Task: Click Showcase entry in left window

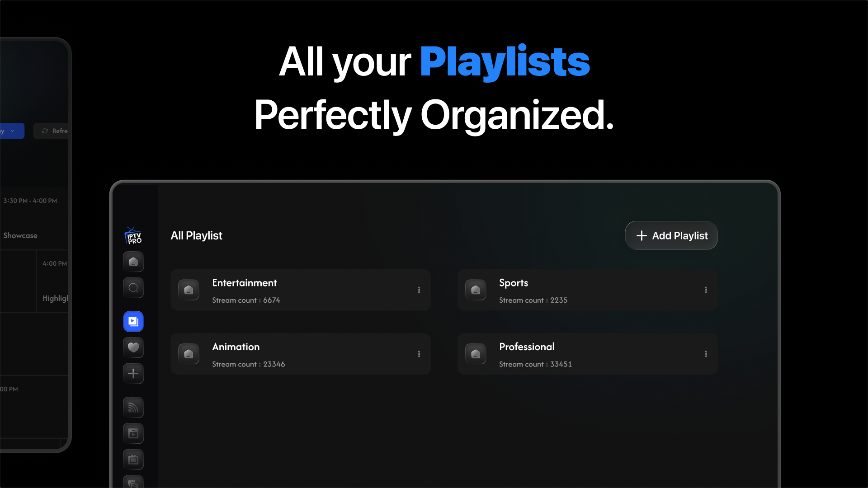Action: click(20, 236)
